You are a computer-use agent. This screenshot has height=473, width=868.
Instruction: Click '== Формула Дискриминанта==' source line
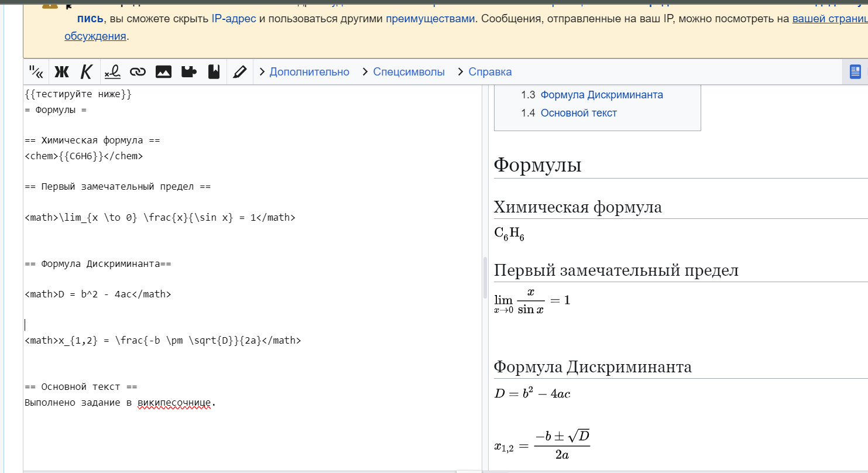pyautogui.click(x=98, y=263)
